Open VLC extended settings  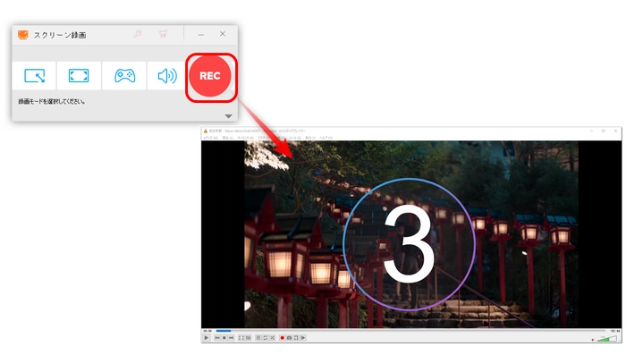(x=248, y=338)
